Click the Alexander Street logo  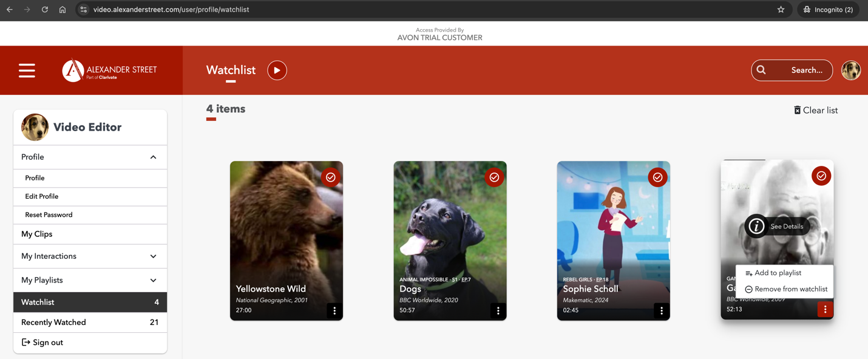(x=110, y=70)
